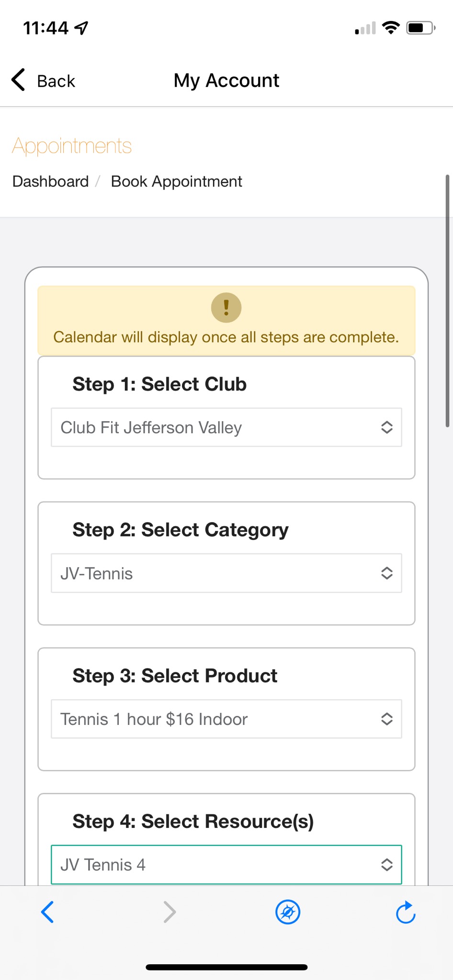This screenshot has width=453, height=980.
Task: Reload page with the refresh icon
Action: coord(406,912)
